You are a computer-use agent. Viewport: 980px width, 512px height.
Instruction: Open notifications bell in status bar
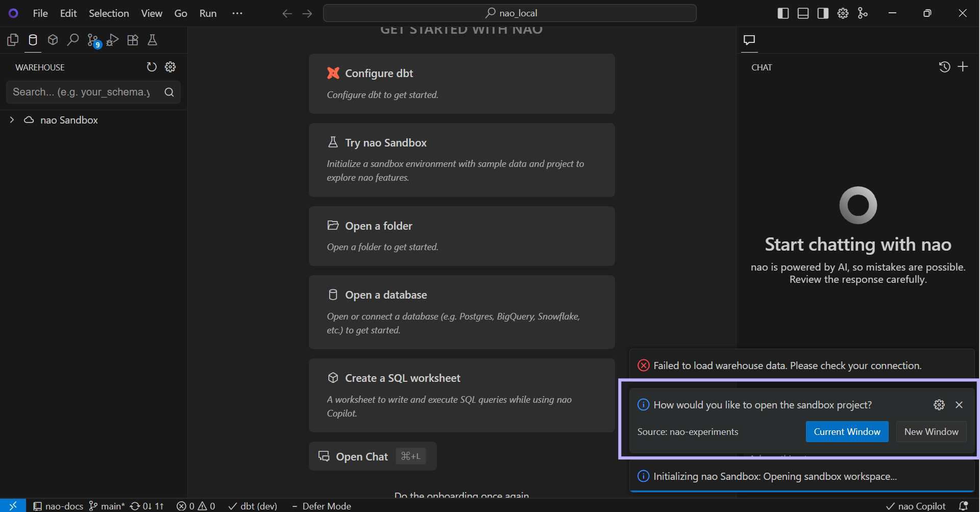[963, 506]
